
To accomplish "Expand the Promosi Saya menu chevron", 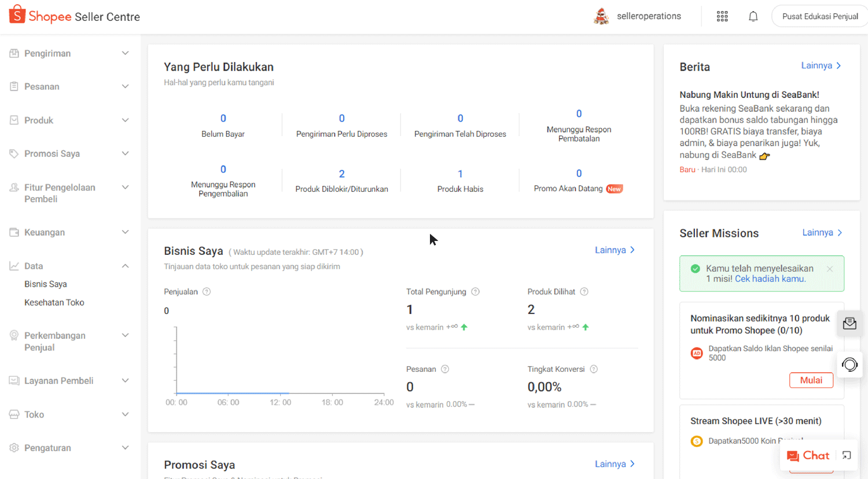I will pyautogui.click(x=125, y=153).
